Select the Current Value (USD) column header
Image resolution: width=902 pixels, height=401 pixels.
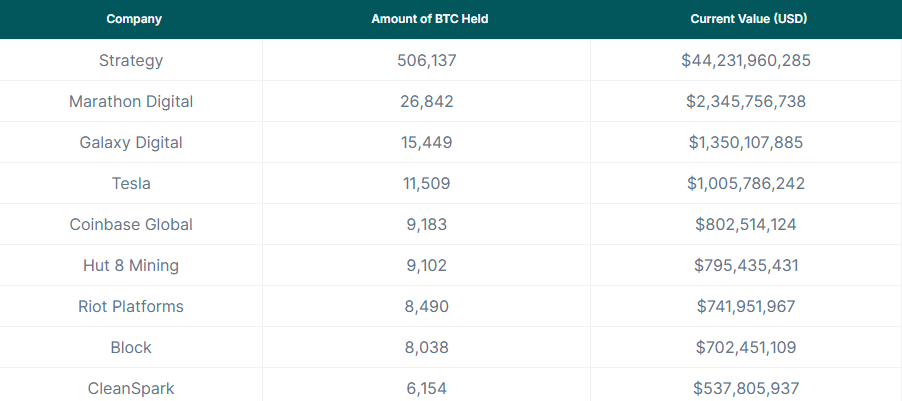[x=745, y=19]
